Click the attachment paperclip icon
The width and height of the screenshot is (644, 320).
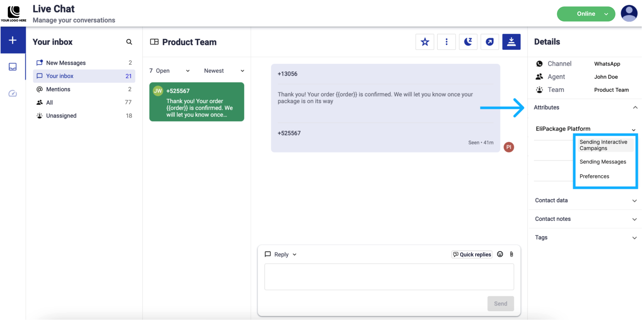click(511, 254)
